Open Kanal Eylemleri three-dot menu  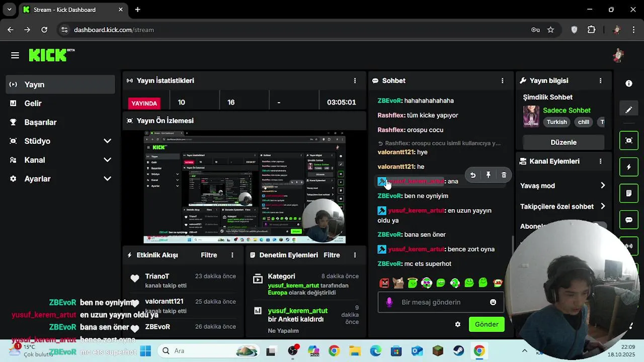[x=600, y=161]
